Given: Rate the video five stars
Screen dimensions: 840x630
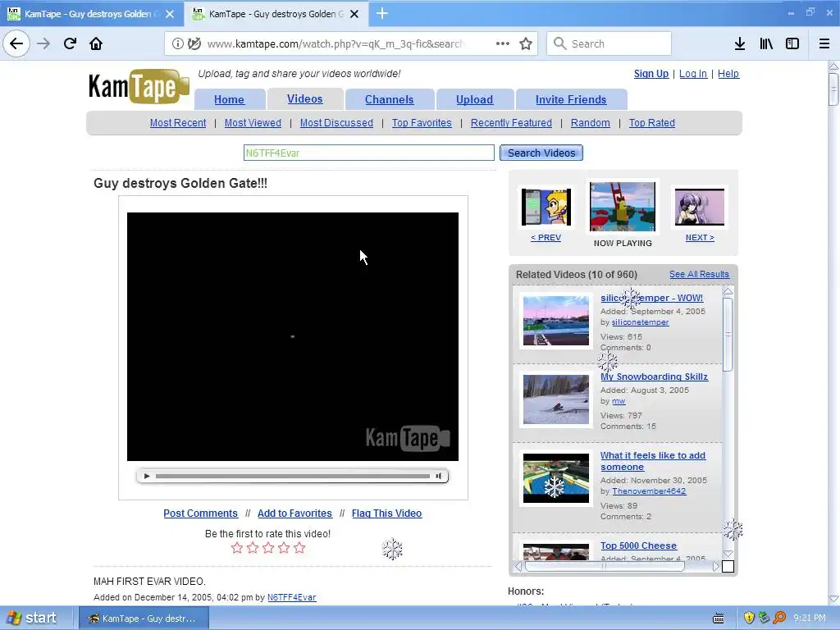Looking at the screenshot, I should 299,547.
